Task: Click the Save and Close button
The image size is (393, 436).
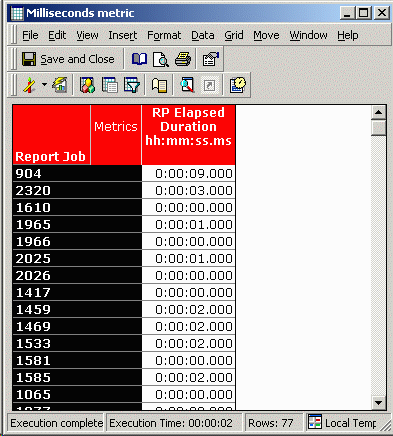Action: tap(68, 59)
